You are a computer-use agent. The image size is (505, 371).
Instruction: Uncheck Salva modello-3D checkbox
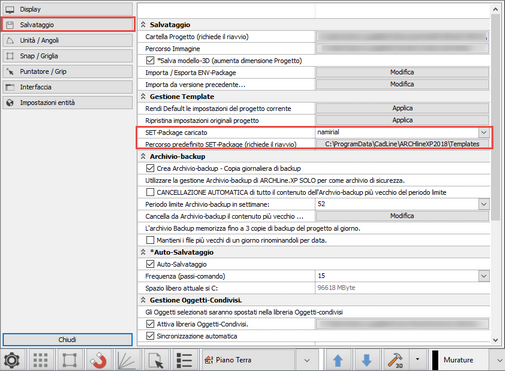[x=150, y=60]
